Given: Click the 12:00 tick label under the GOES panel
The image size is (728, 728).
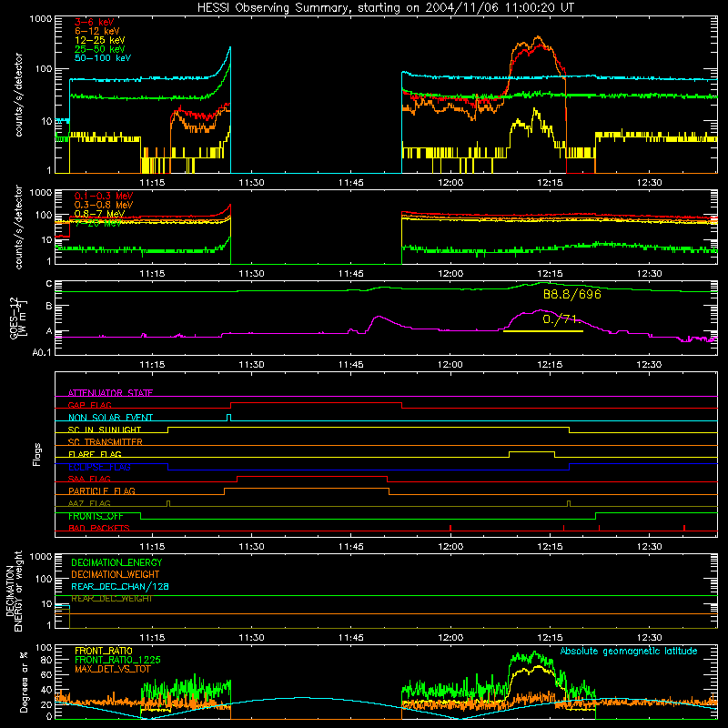Looking at the screenshot, I should (450, 364).
